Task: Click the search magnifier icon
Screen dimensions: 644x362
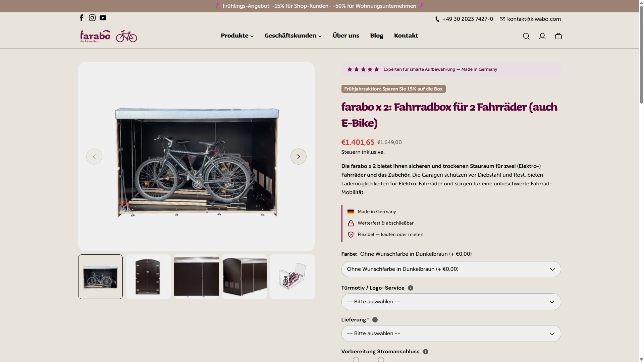Action: click(x=526, y=36)
